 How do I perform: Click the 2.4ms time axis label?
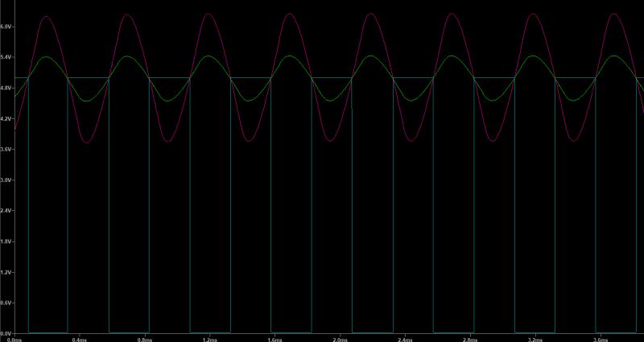(405, 340)
